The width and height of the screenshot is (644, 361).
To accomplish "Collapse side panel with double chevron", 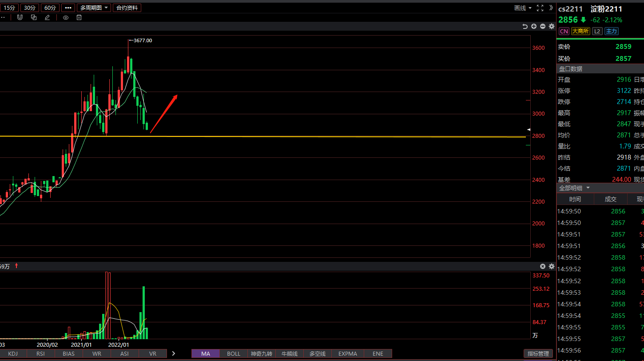I will click(551, 8).
